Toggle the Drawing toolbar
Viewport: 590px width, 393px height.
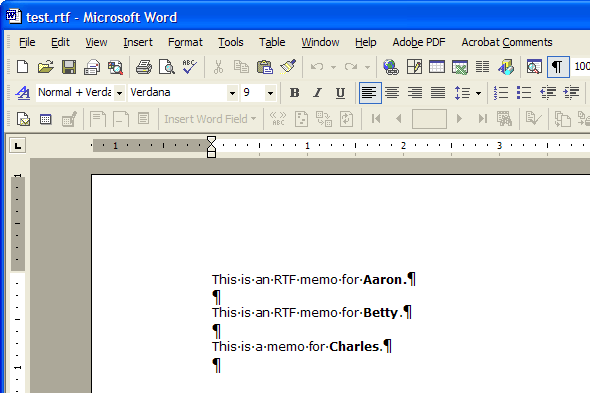pyautogui.click(x=506, y=67)
